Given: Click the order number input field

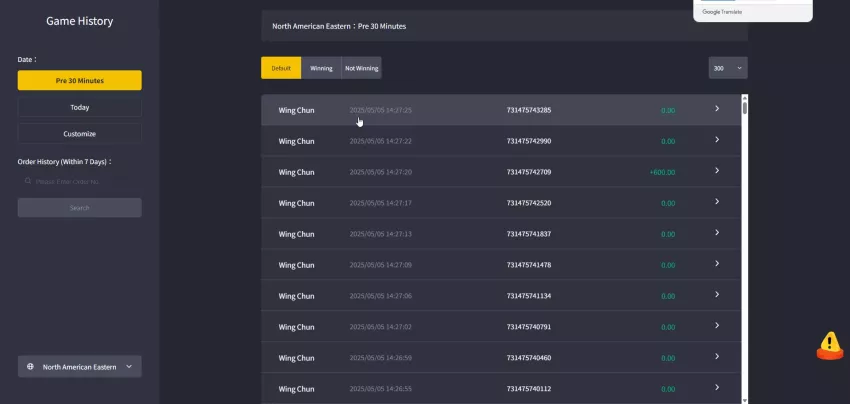Looking at the screenshot, I should tap(80, 181).
